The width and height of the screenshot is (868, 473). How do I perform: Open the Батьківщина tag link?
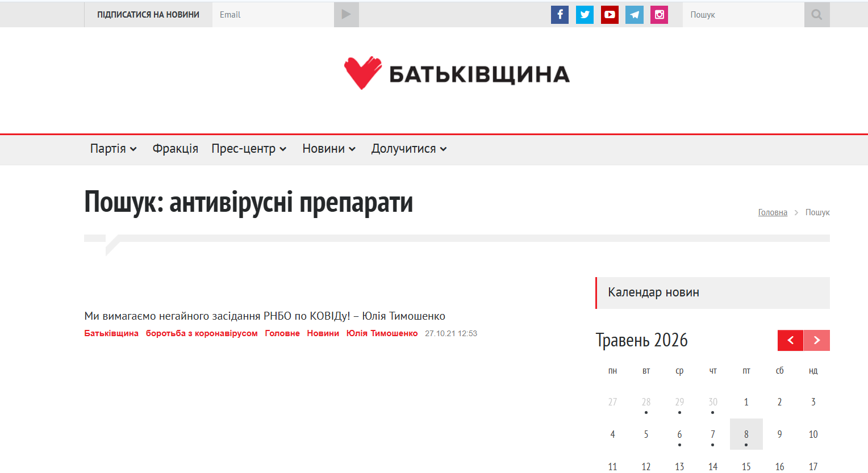tap(111, 333)
